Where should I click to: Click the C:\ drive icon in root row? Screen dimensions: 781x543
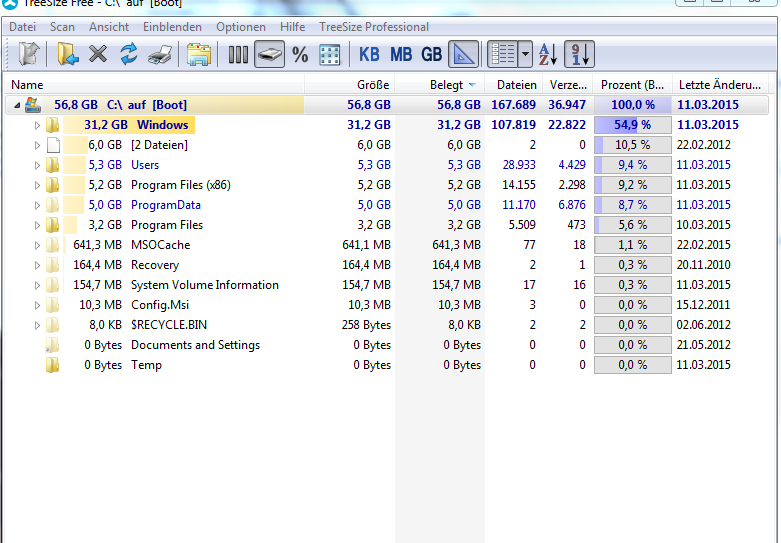pos(33,105)
